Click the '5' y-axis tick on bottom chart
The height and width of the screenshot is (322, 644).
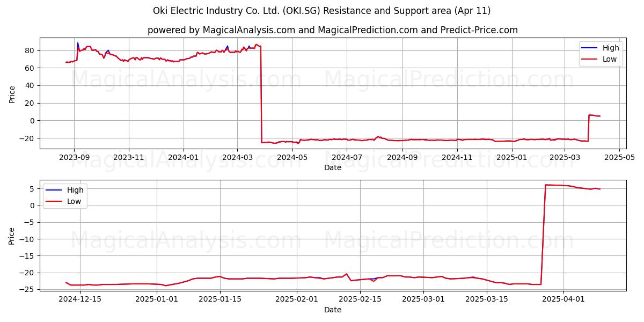click(33, 189)
